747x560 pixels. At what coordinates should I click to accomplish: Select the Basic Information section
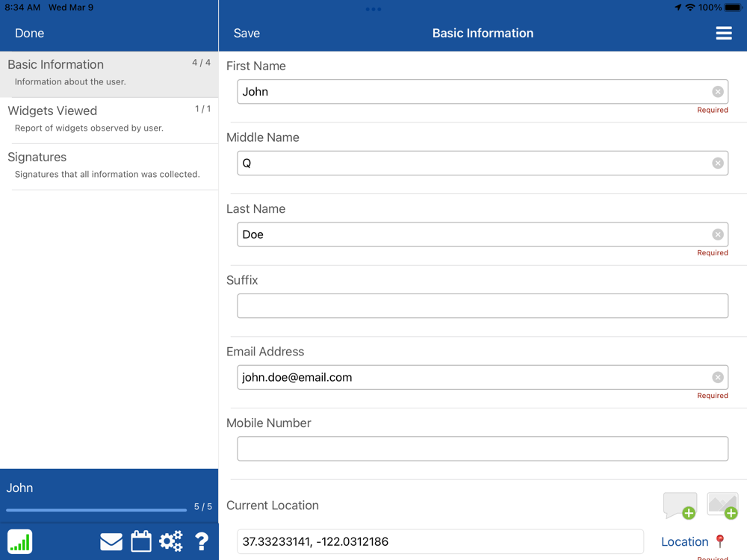click(109, 74)
